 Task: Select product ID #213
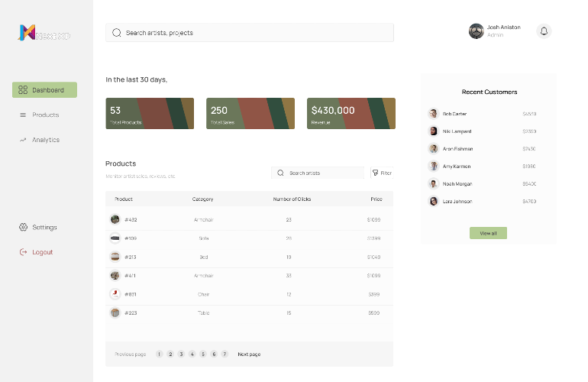130,257
